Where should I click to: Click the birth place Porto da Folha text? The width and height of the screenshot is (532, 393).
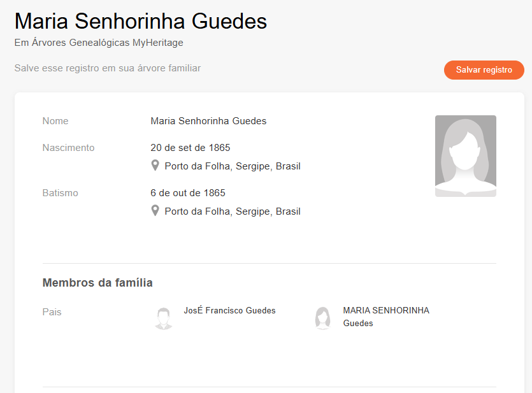click(233, 166)
